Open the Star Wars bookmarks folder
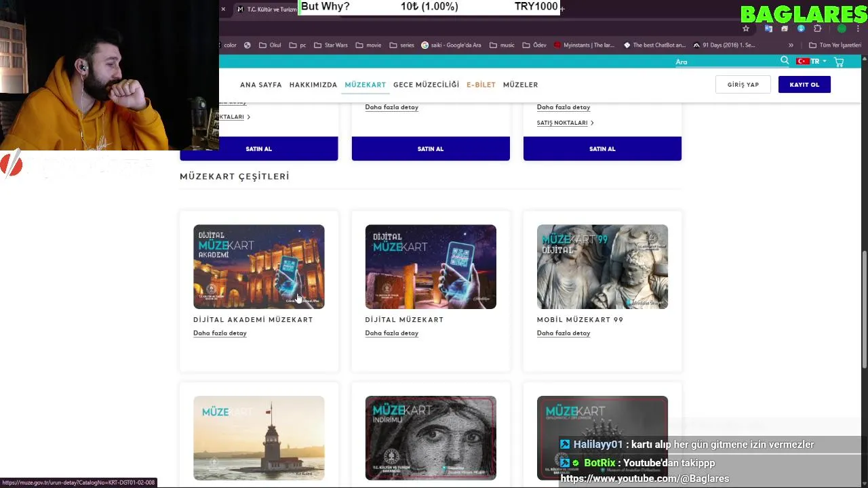The width and height of the screenshot is (868, 488). 331,45
